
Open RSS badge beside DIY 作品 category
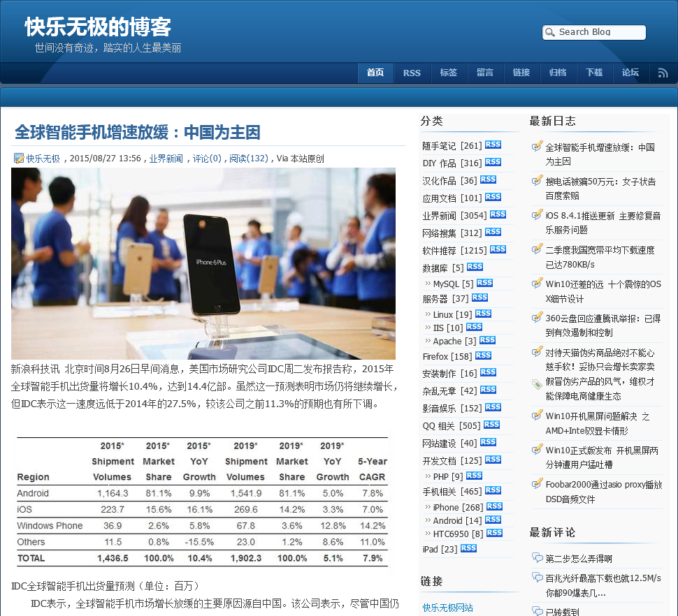493,162
